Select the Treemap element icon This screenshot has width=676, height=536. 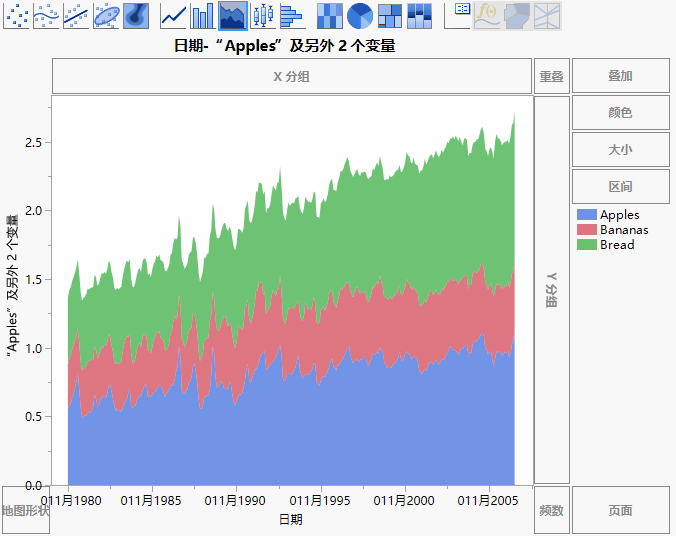click(x=390, y=15)
